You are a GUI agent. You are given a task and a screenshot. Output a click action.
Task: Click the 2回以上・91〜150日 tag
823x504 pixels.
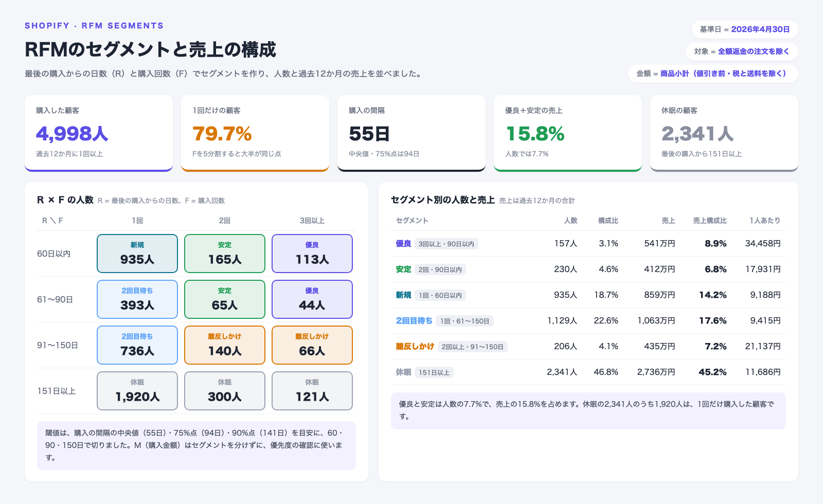(473, 347)
